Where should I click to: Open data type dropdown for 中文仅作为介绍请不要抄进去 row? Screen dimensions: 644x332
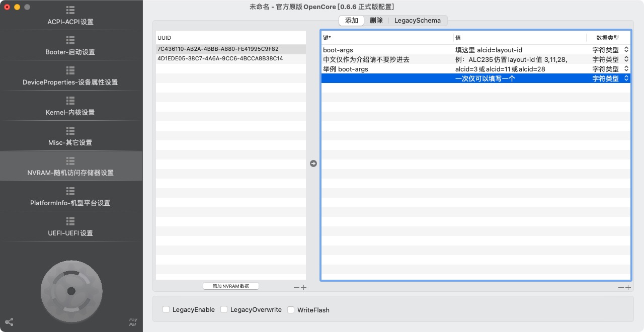pyautogui.click(x=626, y=59)
